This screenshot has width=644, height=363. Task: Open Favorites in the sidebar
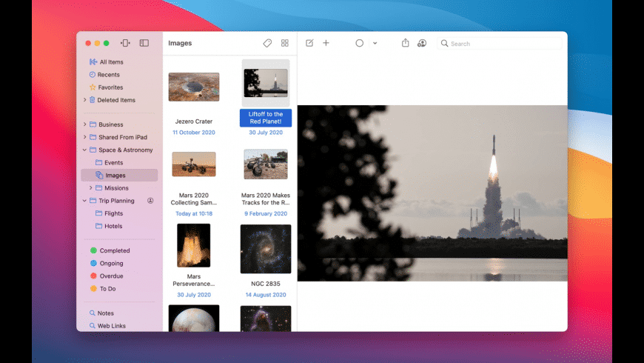coord(110,87)
